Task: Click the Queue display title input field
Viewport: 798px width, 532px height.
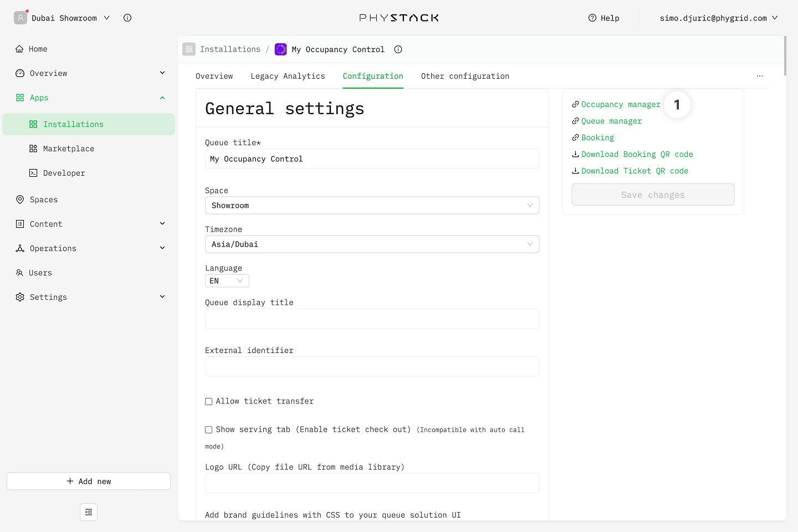Action: [372, 319]
